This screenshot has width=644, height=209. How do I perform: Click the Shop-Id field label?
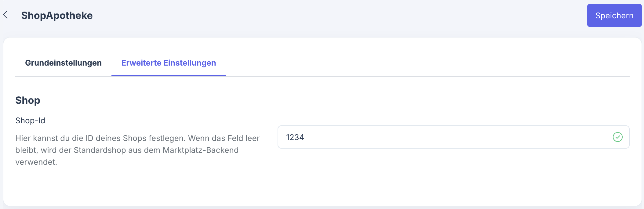[30, 121]
